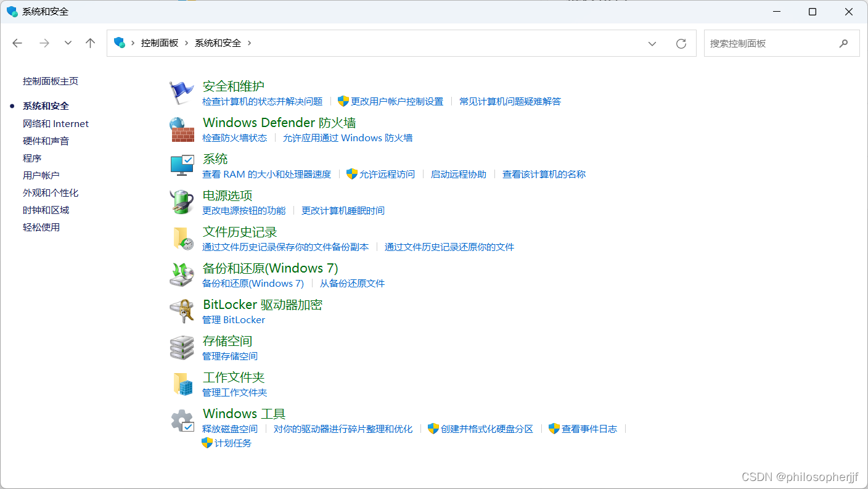Open the Windows Defender 防火墙 heading
Viewport: 868px width, 489px height.
[279, 123]
